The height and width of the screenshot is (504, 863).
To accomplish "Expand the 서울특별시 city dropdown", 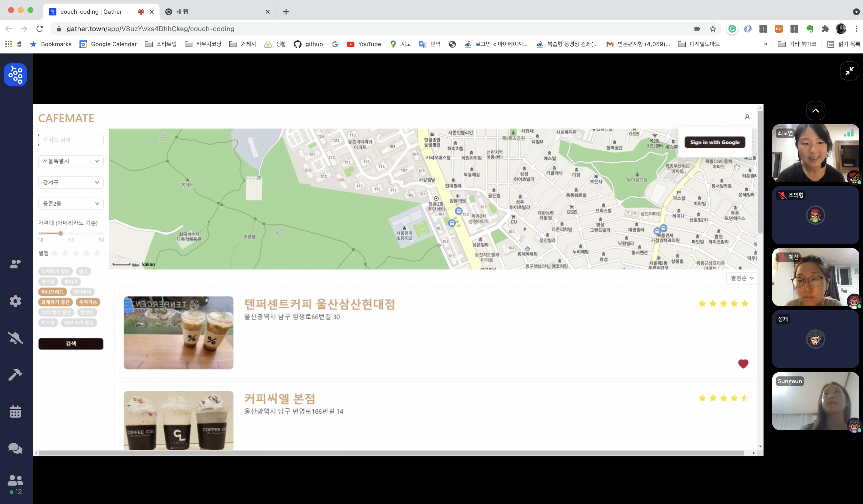I will click(x=70, y=161).
